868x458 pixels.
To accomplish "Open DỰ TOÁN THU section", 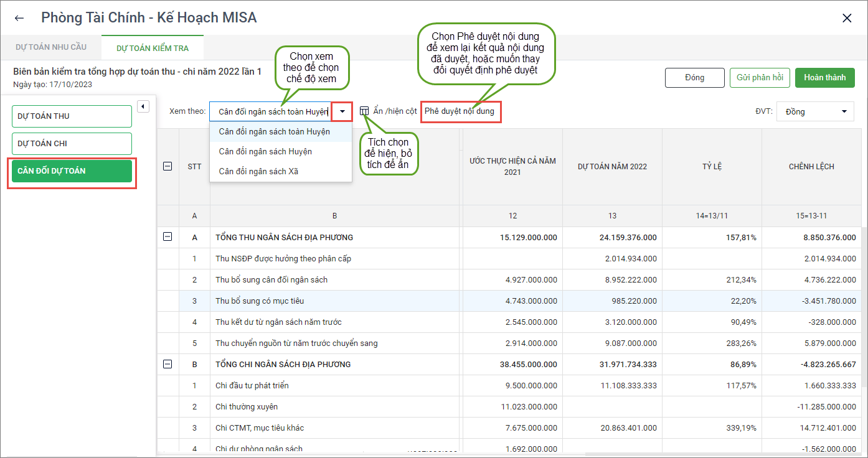I will pyautogui.click(x=72, y=116).
